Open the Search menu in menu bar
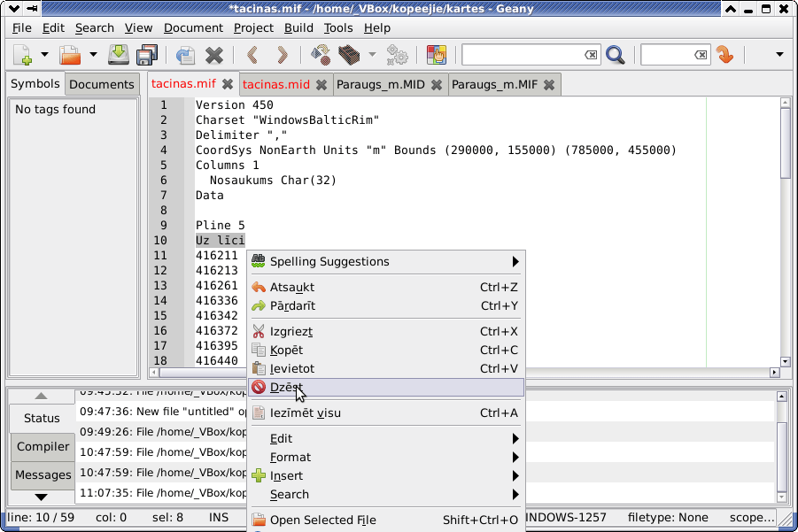 (95, 28)
